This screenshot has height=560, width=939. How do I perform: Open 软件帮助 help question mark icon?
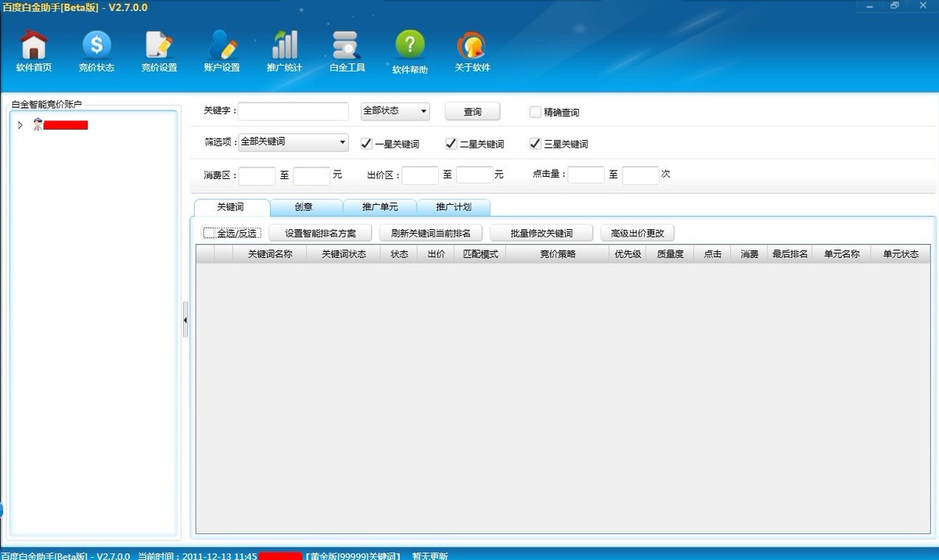tap(410, 46)
